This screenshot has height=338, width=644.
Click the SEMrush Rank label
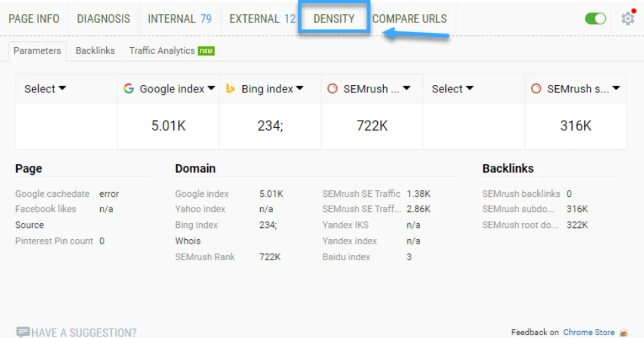click(x=205, y=257)
